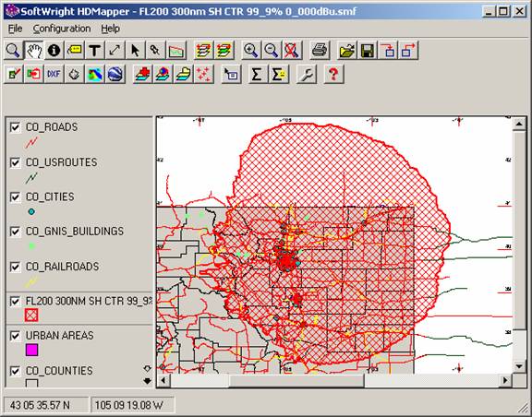Click the zoom in plus magnifier

251,51
